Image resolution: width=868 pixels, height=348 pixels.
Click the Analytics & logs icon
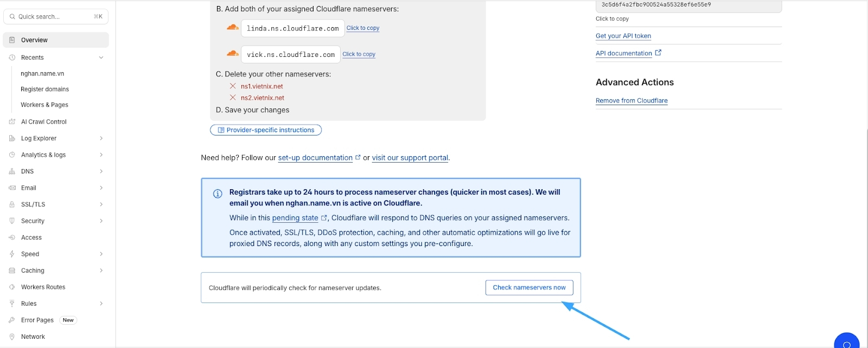(x=12, y=155)
